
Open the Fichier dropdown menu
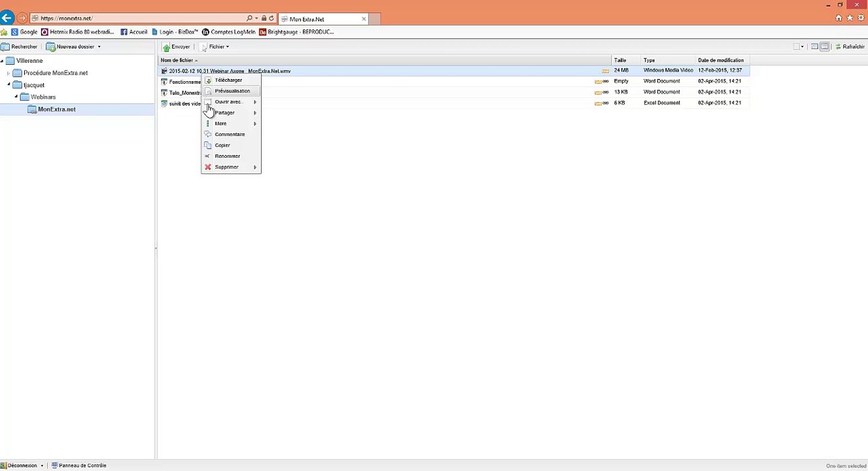click(x=215, y=46)
